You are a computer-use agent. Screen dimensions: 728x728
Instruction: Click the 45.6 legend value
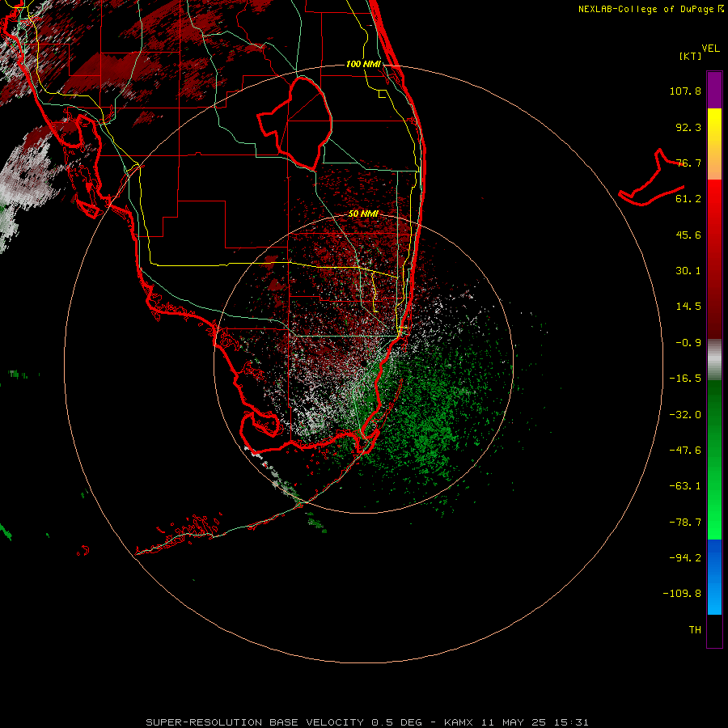coord(688,235)
